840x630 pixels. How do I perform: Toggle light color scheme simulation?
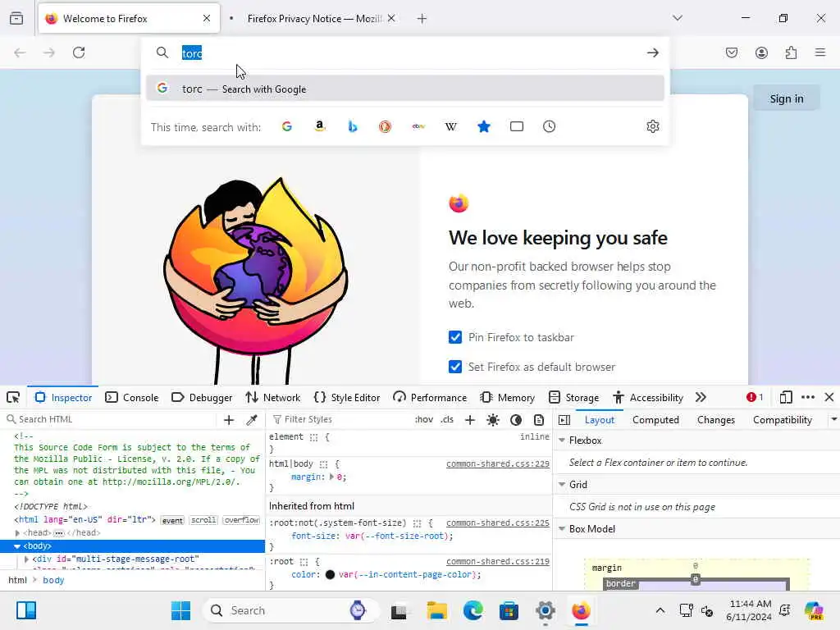coord(493,419)
